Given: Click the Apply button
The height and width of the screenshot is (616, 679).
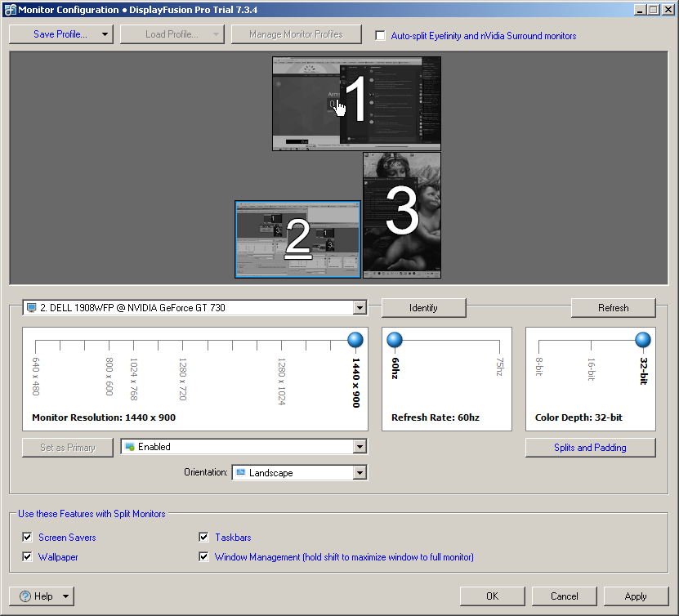Looking at the screenshot, I should point(636,596).
